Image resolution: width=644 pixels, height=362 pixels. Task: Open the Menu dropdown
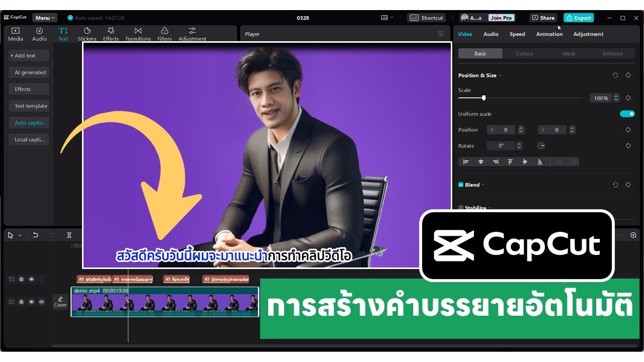tap(45, 18)
